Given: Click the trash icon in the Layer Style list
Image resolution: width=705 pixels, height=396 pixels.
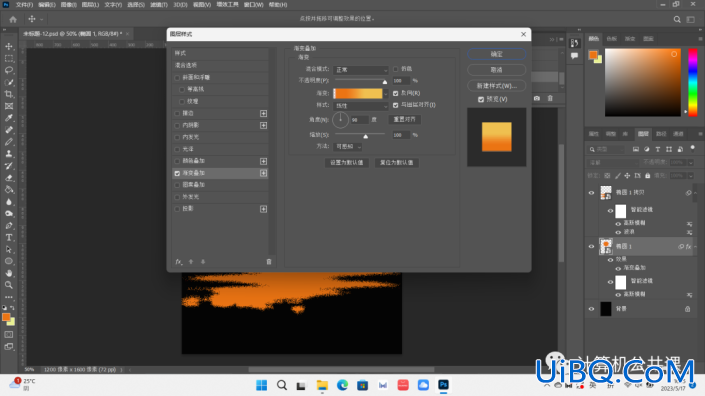Looking at the screenshot, I should pos(269,262).
